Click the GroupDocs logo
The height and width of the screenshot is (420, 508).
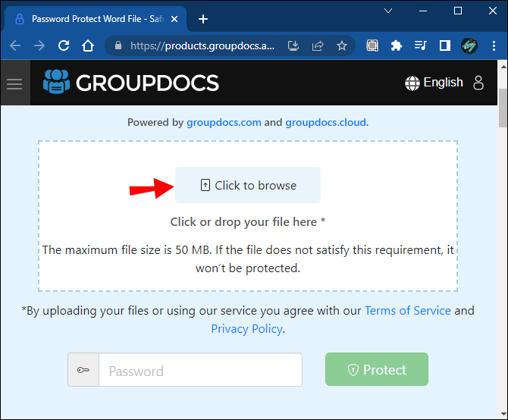pos(131,82)
